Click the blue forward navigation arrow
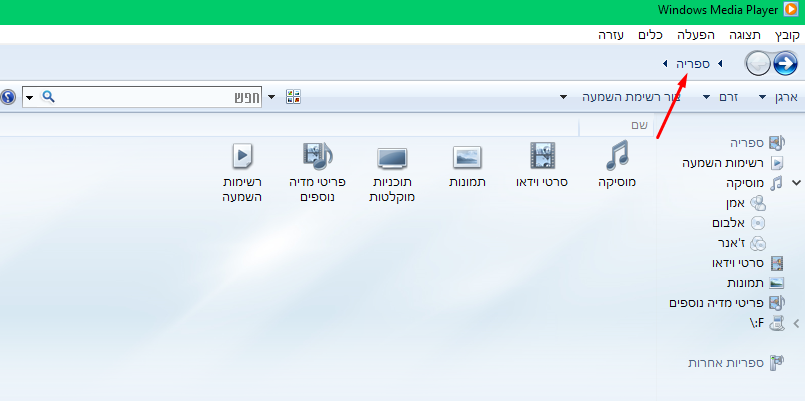This screenshot has height=401, width=805. tap(785, 64)
